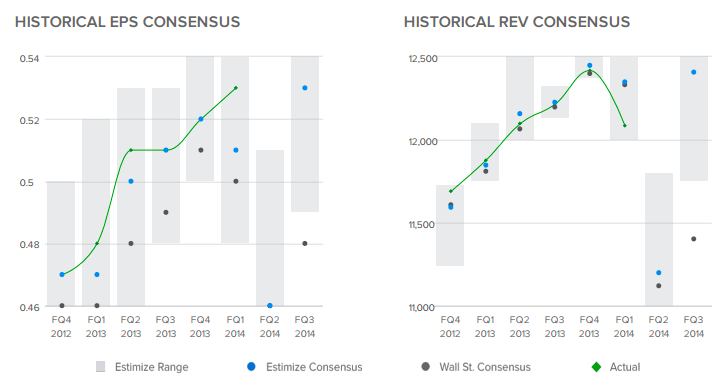Toggle the Estimize Range legend square
This screenshot has height=388, width=728.
[100, 367]
